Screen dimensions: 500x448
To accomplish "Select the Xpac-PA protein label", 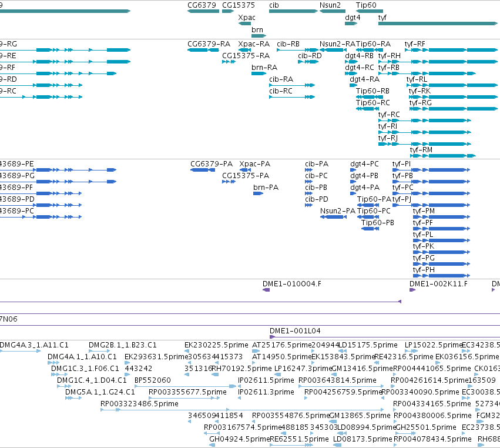I will pos(255,164).
